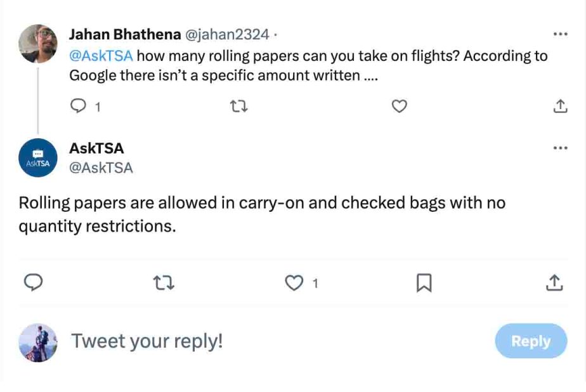586x392 pixels.
Task: Click the comment icon under AskTSA's reply
Action: coord(33,282)
